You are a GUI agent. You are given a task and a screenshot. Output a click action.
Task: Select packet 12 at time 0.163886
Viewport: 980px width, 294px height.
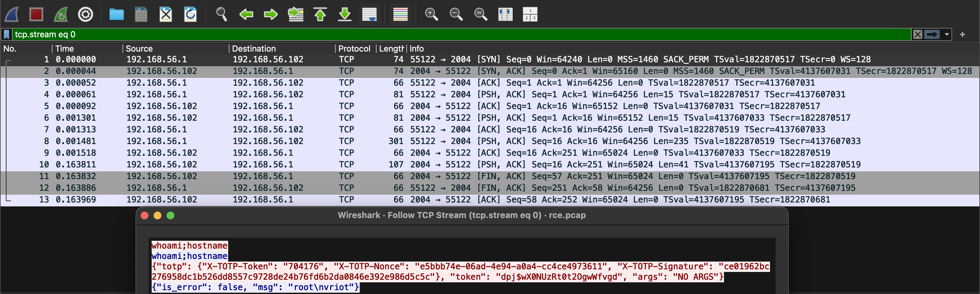click(x=490, y=188)
